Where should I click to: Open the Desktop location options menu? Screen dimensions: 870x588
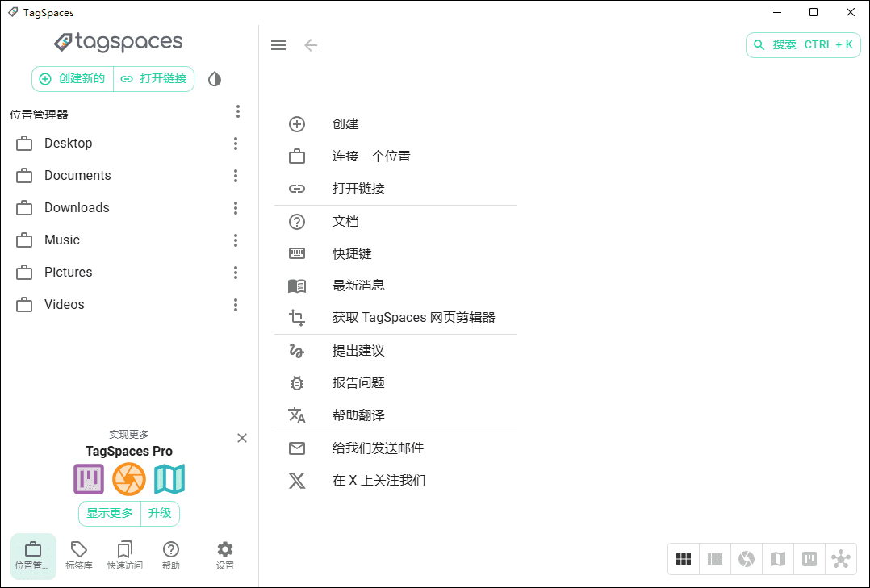click(x=235, y=143)
